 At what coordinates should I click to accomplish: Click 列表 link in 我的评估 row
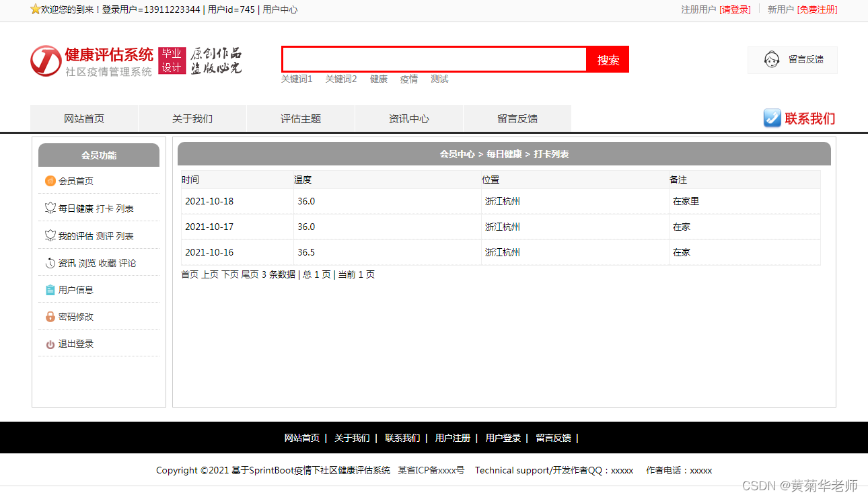tap(125, 236)
